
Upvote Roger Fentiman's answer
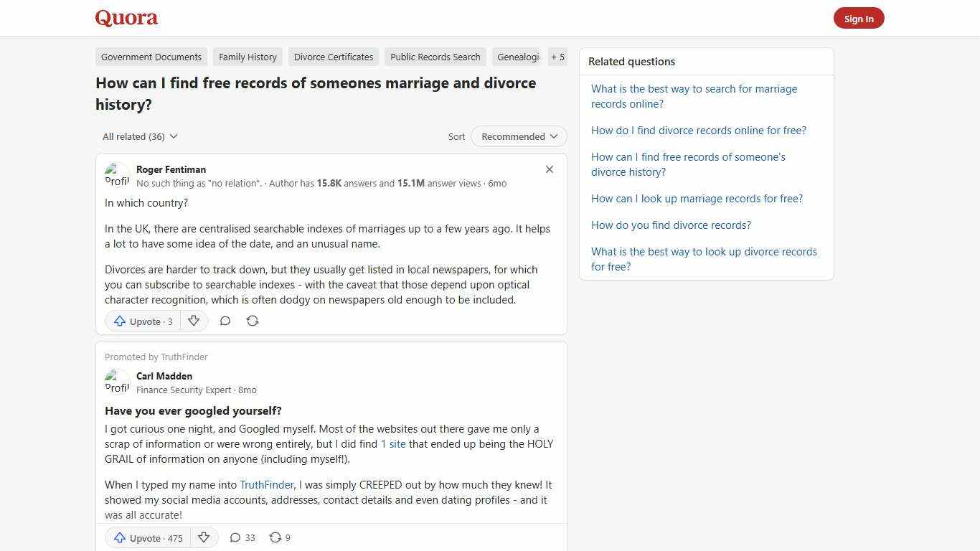coord(141,321)
